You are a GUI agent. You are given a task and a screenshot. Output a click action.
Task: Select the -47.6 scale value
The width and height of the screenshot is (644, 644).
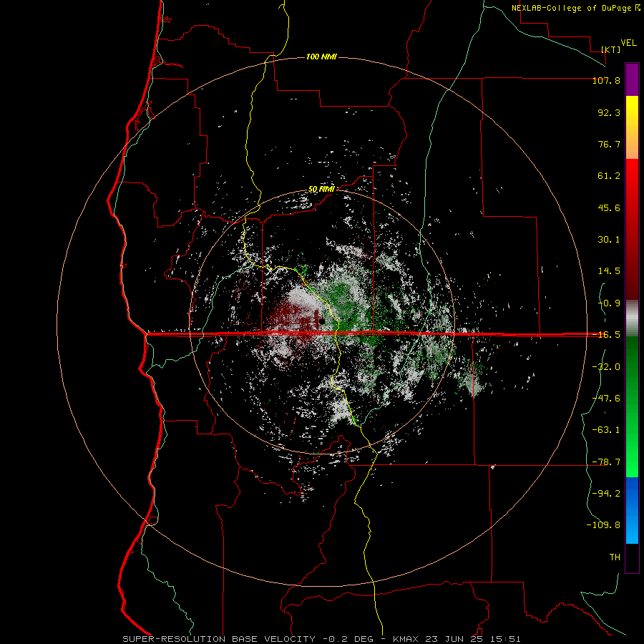pyautogui.click(x=606, y=399)
